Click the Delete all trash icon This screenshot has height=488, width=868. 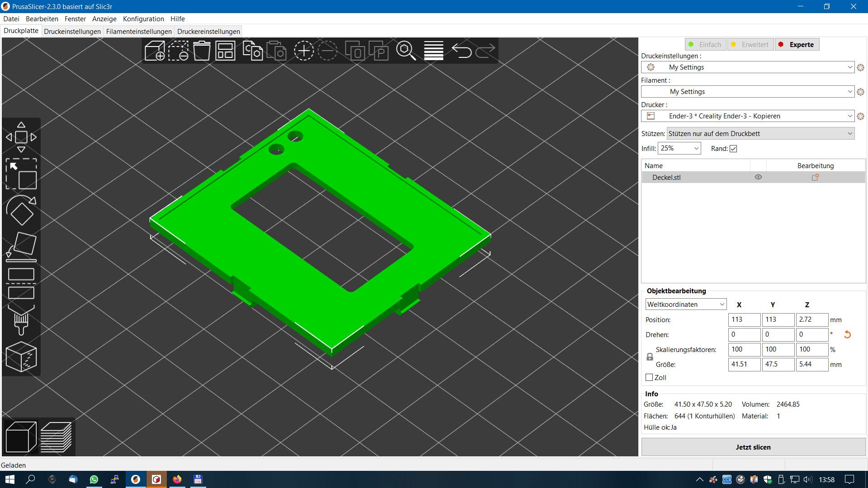click(x=202, y=51)
